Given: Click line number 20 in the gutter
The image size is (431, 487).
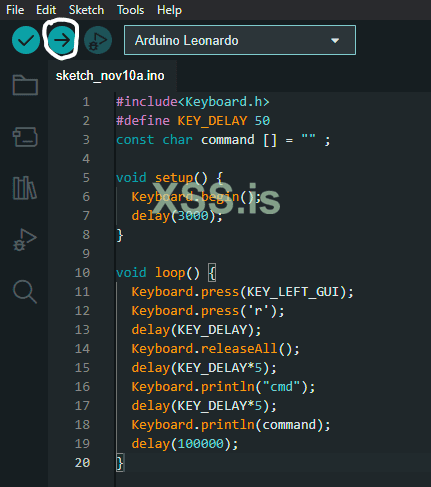Looking at the screenshot, I should [x=82, y=463].
